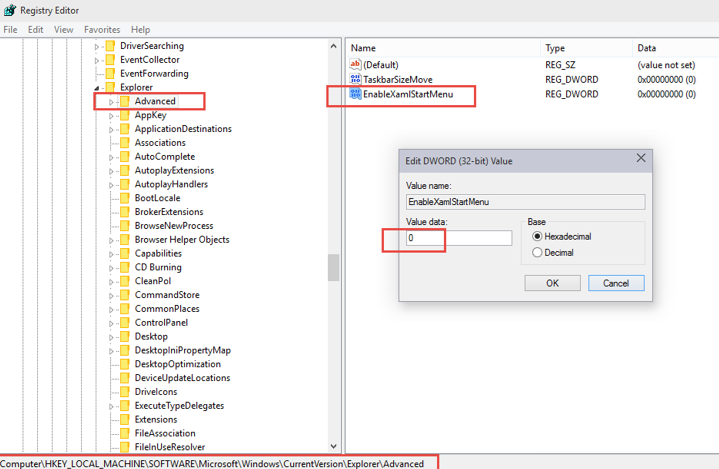
Task: Open the View menu
Action: click(63, 29)
